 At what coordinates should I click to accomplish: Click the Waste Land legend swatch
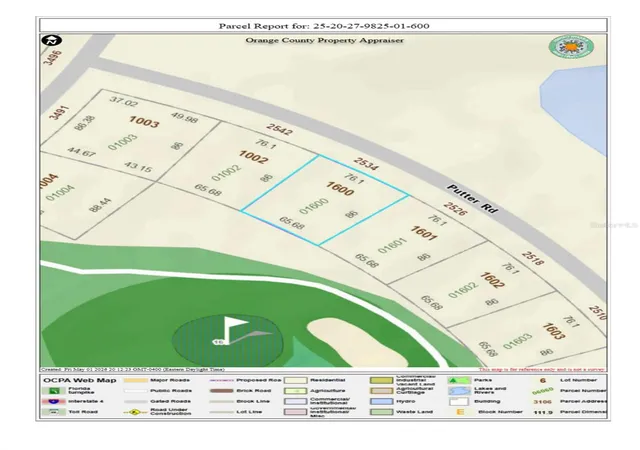click(x=381, y=412)
